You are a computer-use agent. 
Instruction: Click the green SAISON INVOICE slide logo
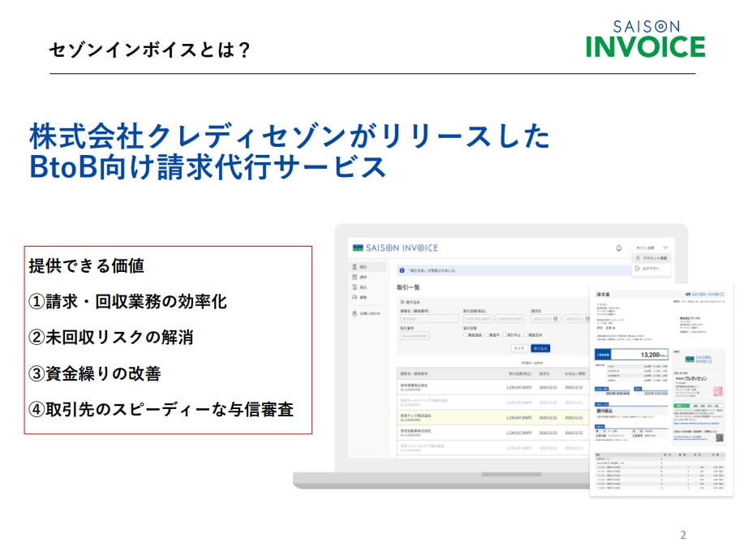[x=646, y=39]
